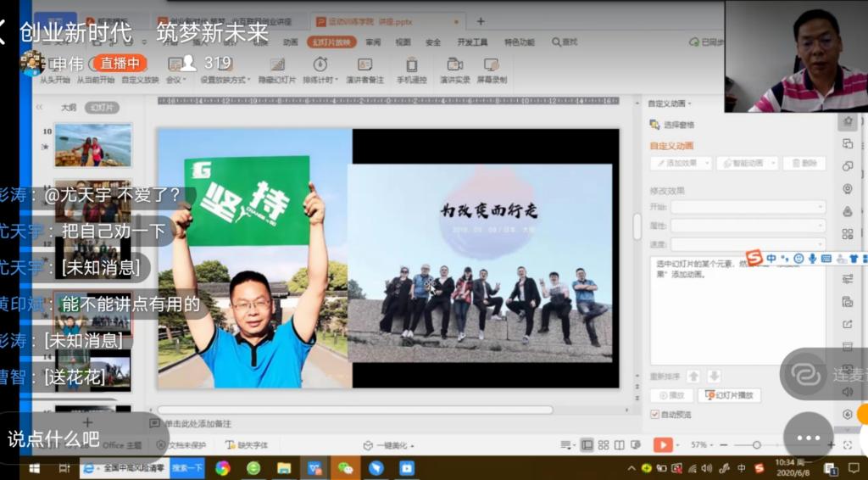
Task: Adjust the zoom slider handle in status bar
Action: (756, 445)
